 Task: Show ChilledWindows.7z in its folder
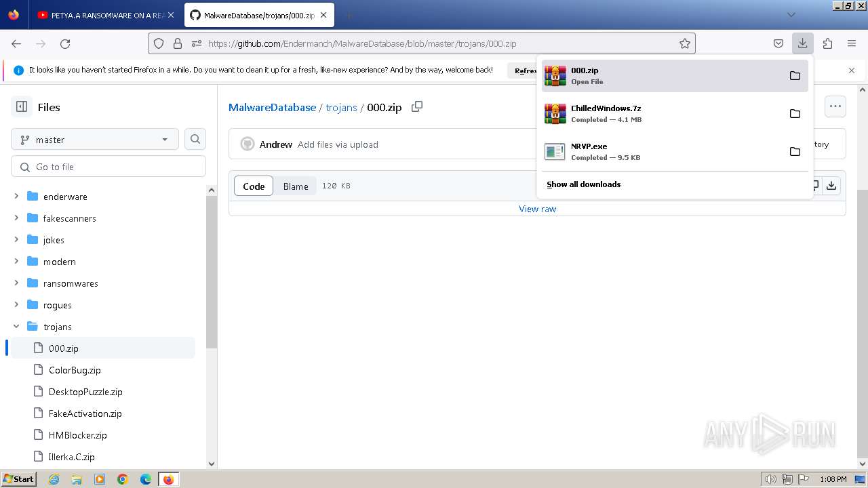[795, 113]
